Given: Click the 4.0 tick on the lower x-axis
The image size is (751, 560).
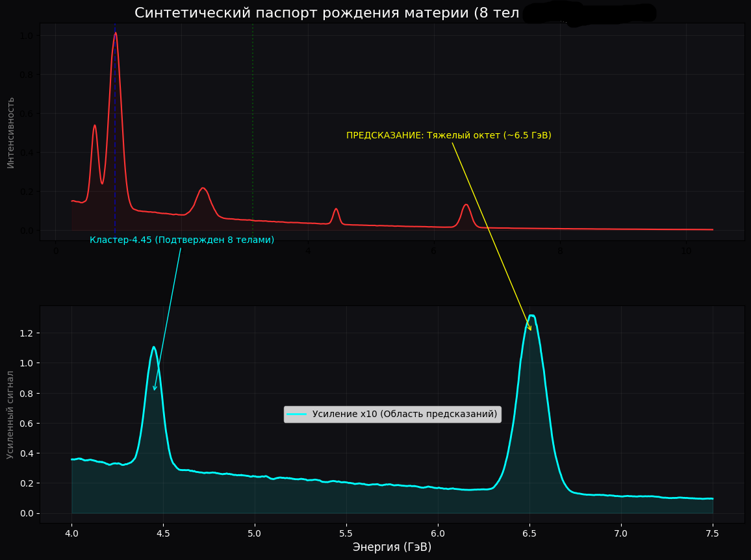Looking at the screenshot, I should (x=71, y=533).
